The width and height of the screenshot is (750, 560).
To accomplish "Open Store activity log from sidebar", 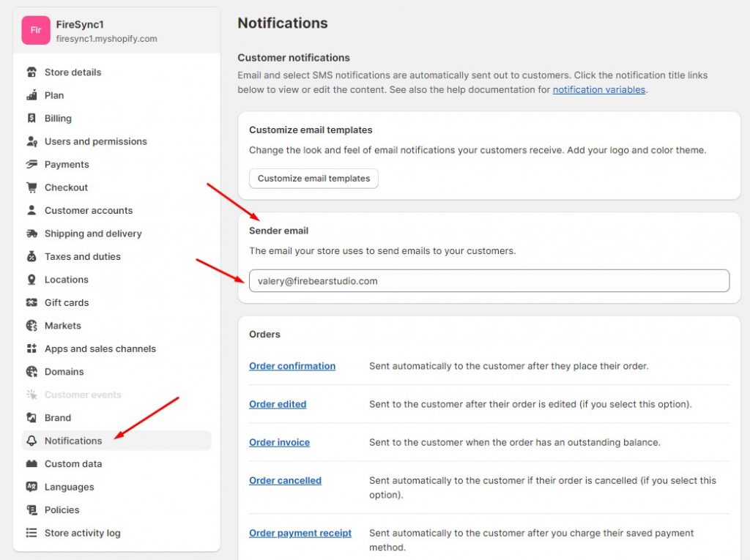I will click(82, 533).
